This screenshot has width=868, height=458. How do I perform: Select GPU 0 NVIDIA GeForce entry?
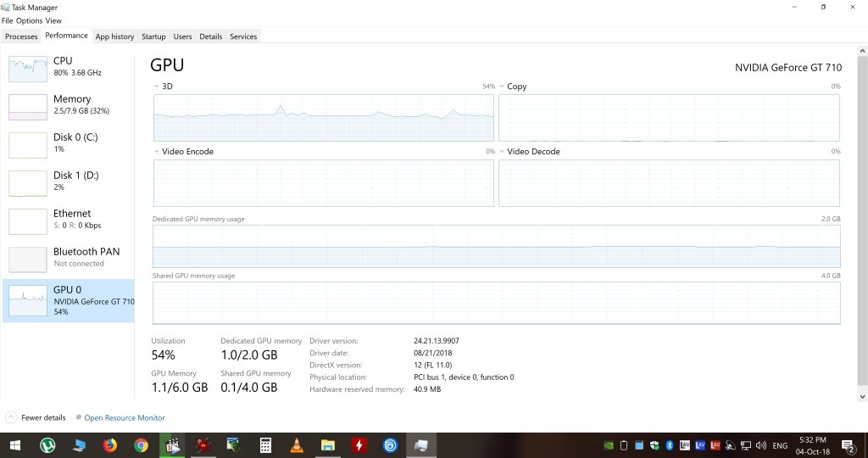[68, 301]
